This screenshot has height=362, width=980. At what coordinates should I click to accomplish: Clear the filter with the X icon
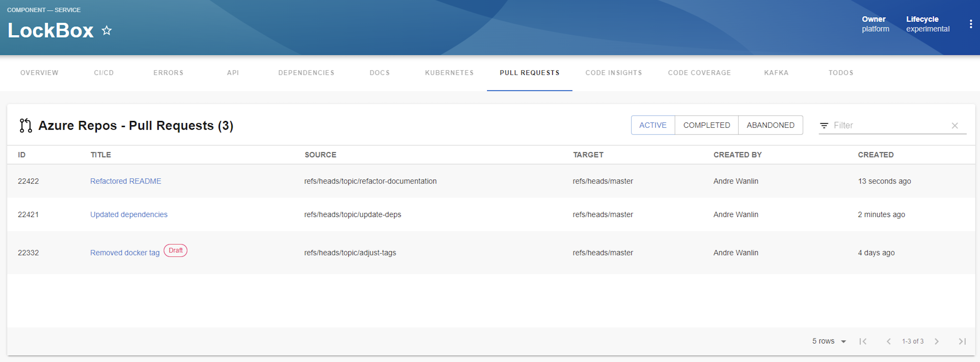tap(954, 126)
